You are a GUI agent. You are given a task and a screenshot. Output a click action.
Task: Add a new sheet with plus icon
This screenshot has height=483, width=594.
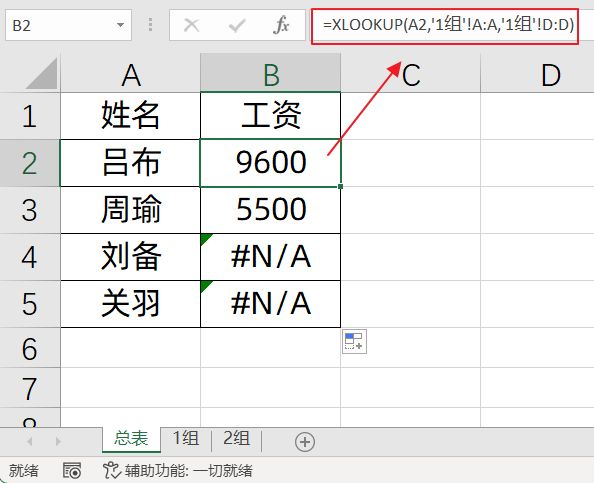(305, 442)
